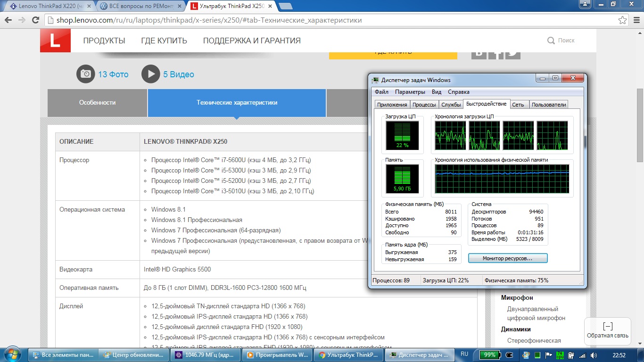Select the Технические характеристики page tab
Viewport: 644px width, 362px height.
coord(237,102)
